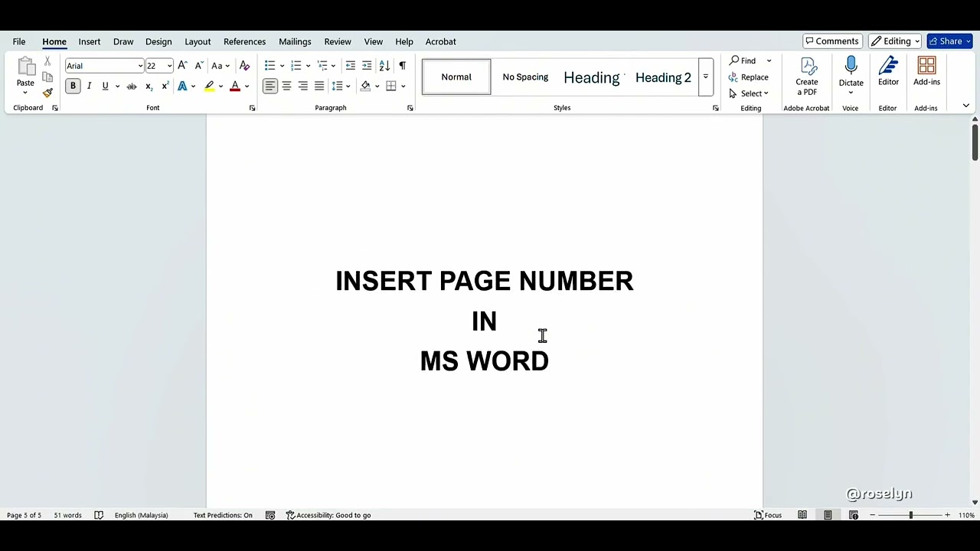Image resolution: width=980 pixels, height=551 pixels.
Task: Apply Text Effects with the blue A icon
Action: (x=182, y=86)
